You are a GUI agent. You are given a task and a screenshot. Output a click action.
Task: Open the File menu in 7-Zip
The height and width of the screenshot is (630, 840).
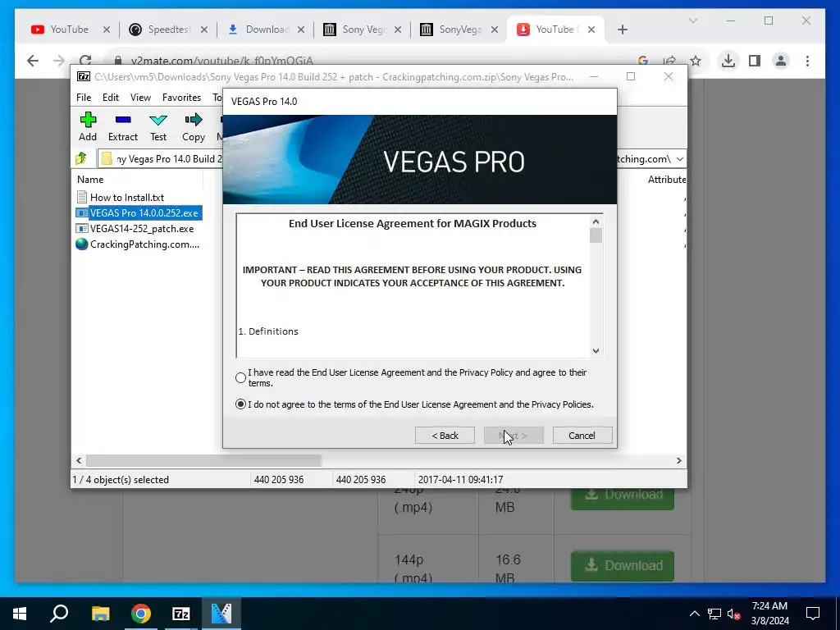84,98
